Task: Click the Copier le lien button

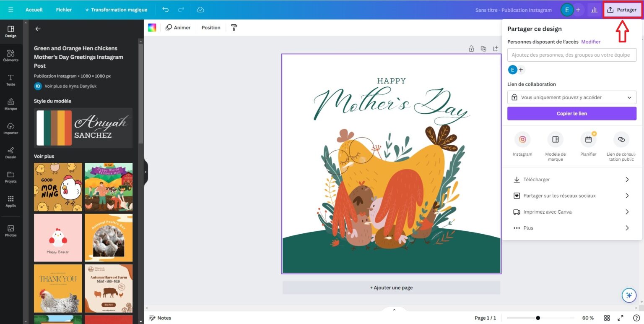Action: click(x=571, y=113)
